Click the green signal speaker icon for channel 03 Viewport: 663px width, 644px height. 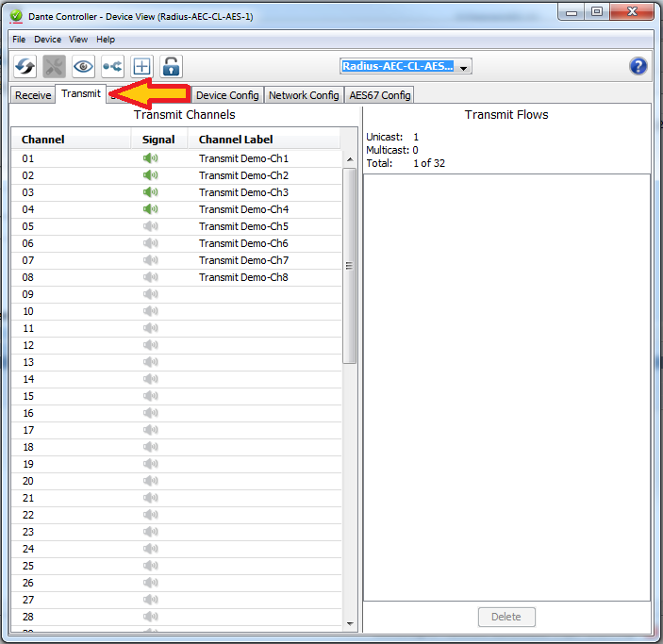(150, 192)
